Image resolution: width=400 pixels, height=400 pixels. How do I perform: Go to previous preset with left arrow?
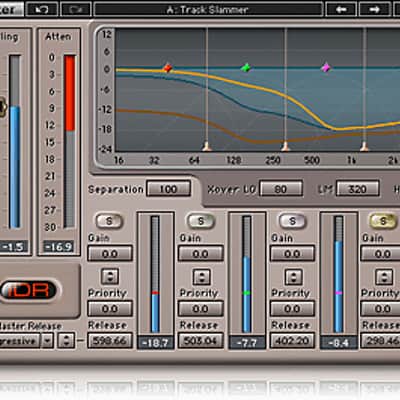pos(341,9)
